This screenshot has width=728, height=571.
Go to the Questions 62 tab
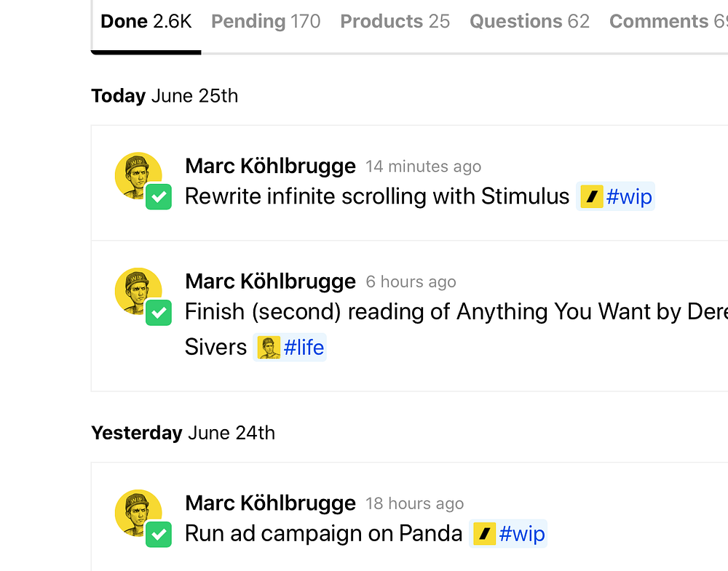coord(529,22)
